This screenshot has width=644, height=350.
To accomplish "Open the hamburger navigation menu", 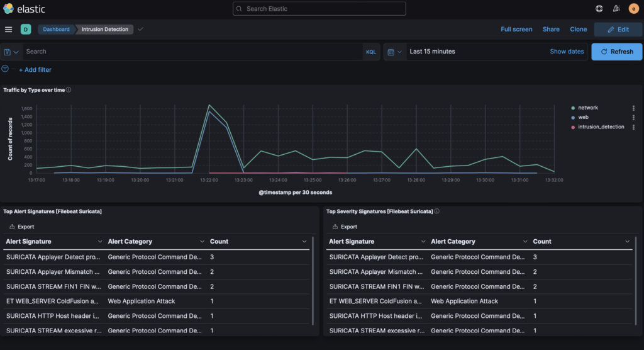I will point(8,30).
